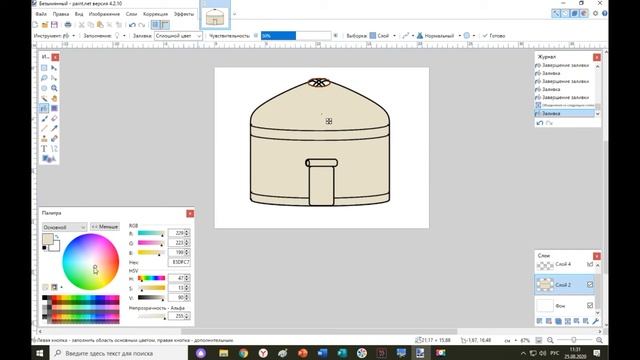This screenshot has height=360, width=640.
Task: Toggle the History window button
Action: [x=565, y=13]
